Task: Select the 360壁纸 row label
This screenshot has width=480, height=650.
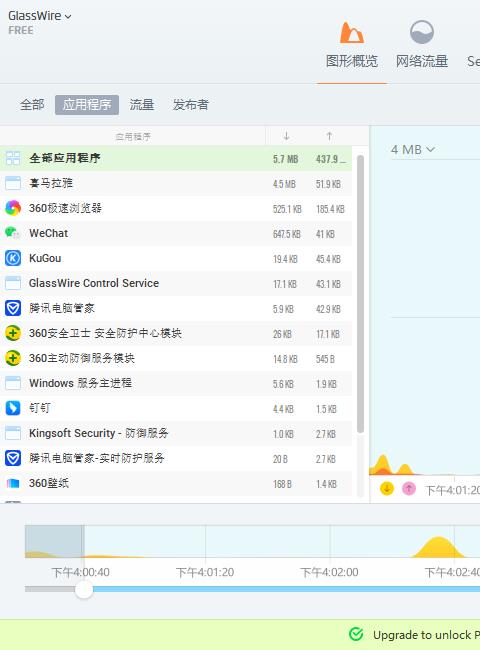Action: pos(49,483)
